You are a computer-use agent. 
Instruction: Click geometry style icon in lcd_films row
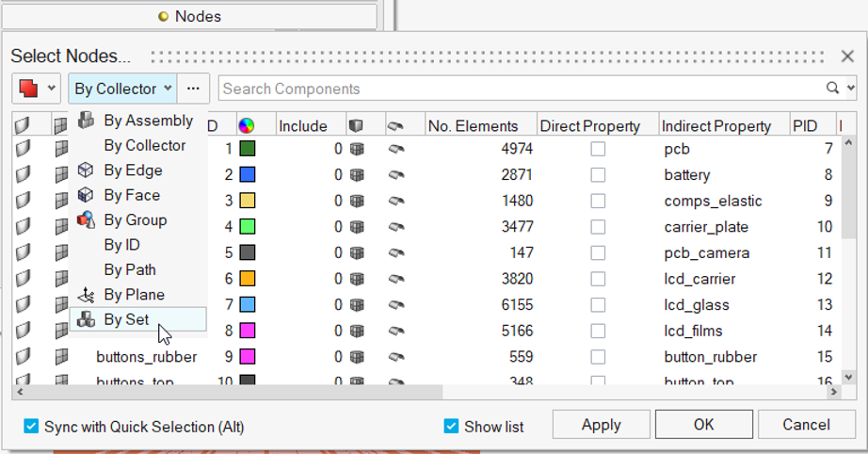coord(395,332)
